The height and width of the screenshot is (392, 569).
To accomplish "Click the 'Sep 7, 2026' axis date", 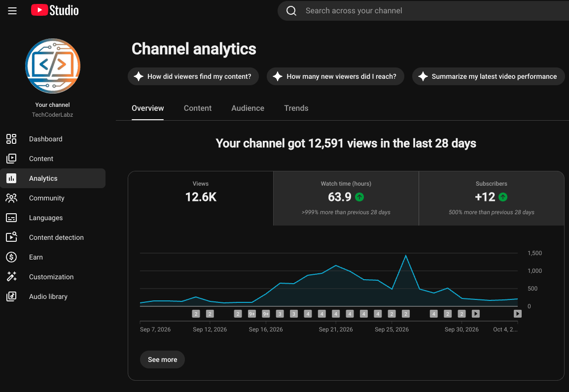I will tap(155, 329).
